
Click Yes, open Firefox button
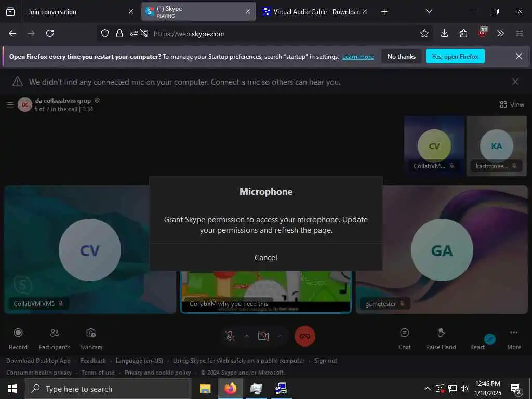pyautogui.click(x=455, y=56)
